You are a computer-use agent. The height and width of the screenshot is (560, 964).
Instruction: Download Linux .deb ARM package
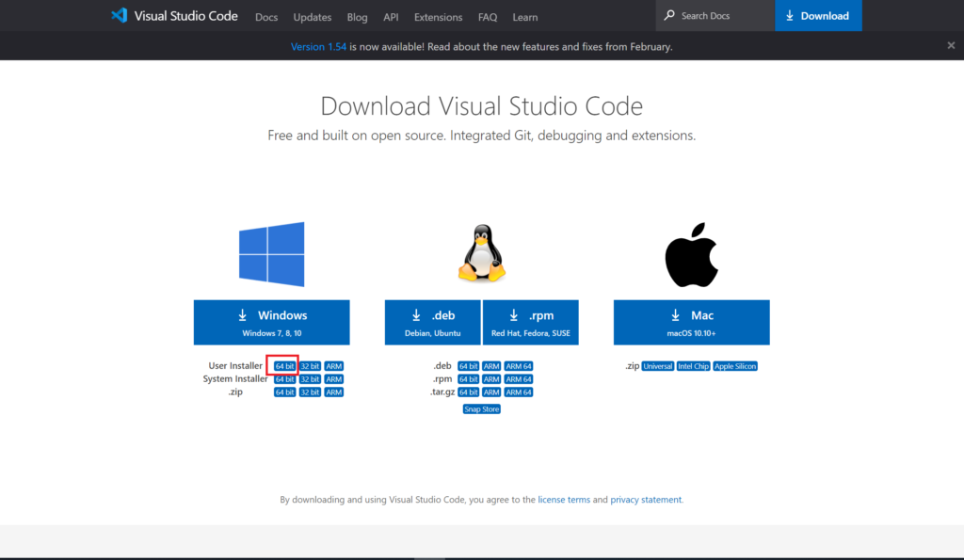pyautogui.click(x=491, y=366)
